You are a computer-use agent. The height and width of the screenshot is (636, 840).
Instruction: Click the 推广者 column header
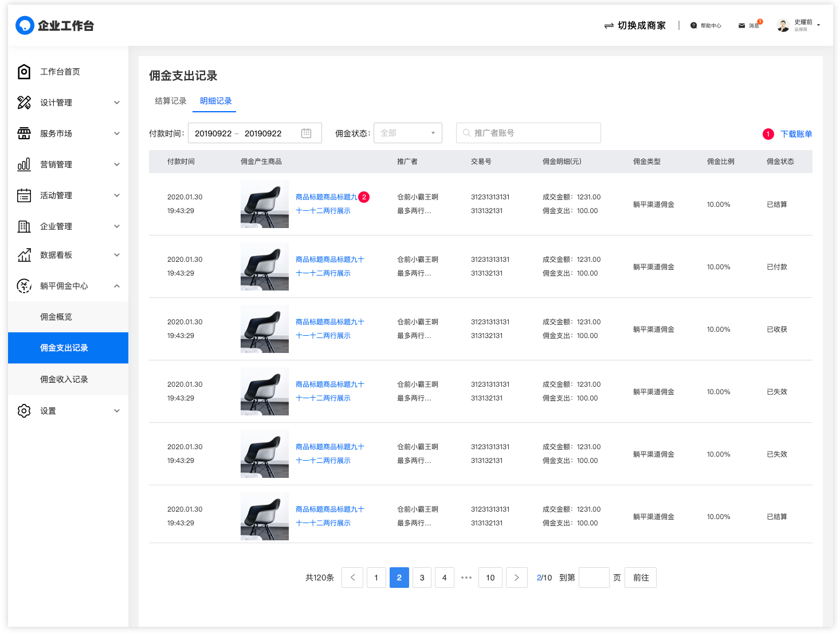click(407, 162)
